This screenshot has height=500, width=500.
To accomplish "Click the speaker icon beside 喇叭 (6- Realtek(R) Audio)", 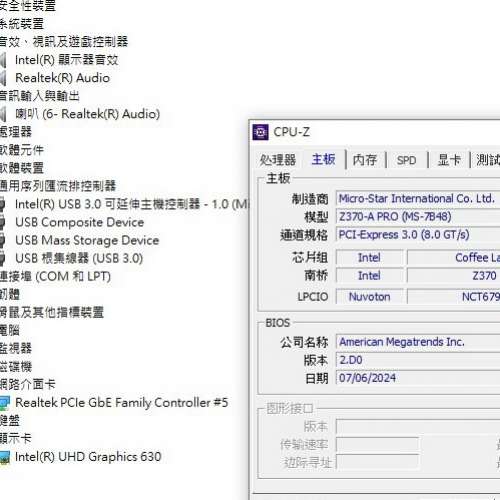I will click(3, 114).
